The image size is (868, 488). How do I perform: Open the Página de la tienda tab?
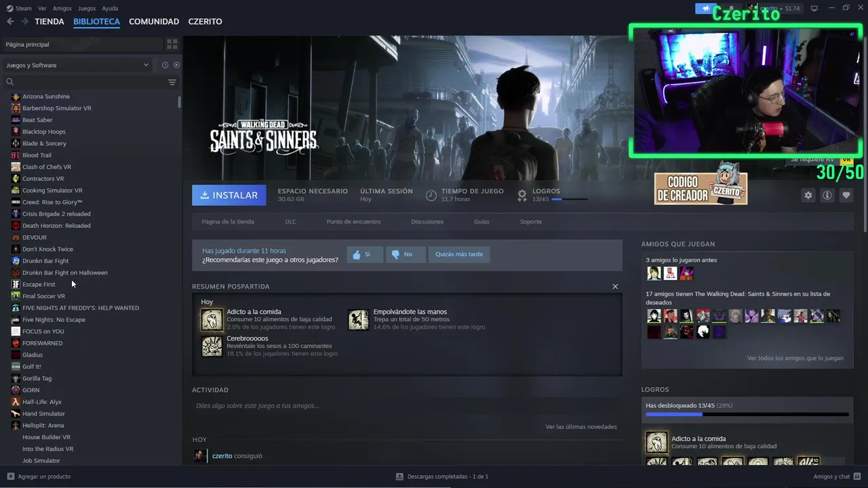click(x=228, y=222)
